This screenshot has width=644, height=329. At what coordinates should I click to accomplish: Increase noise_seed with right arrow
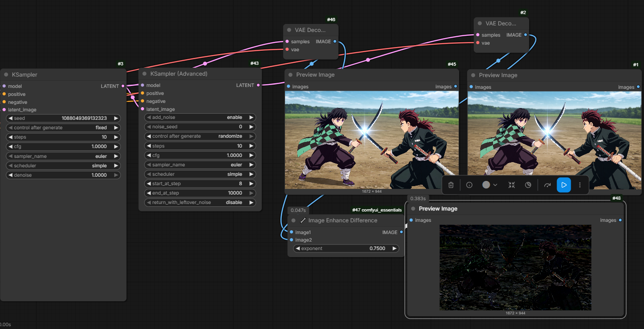point(251,127)
